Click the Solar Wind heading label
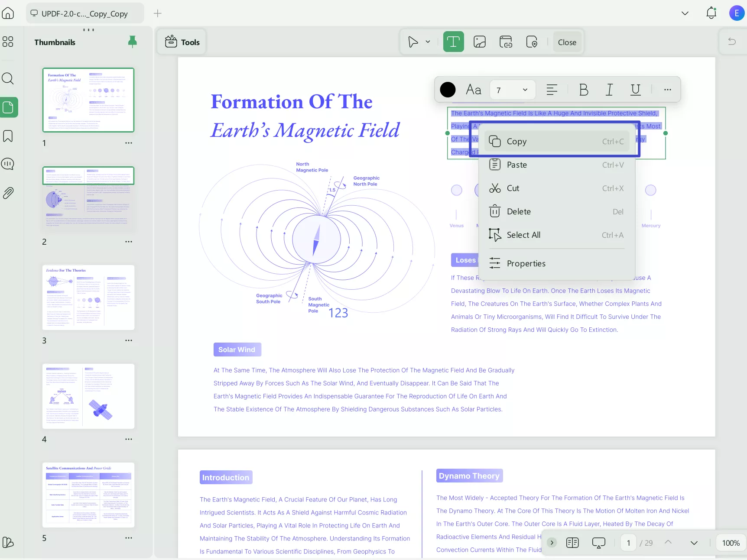This screenshot has width=747, height=560. [237, 350]
